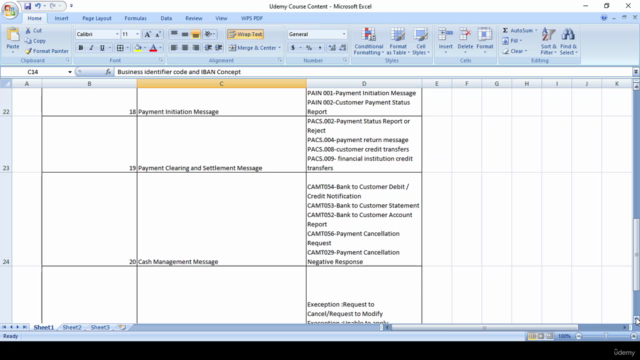Switch to Data tab
640x360 pixels.
[166, 18]
